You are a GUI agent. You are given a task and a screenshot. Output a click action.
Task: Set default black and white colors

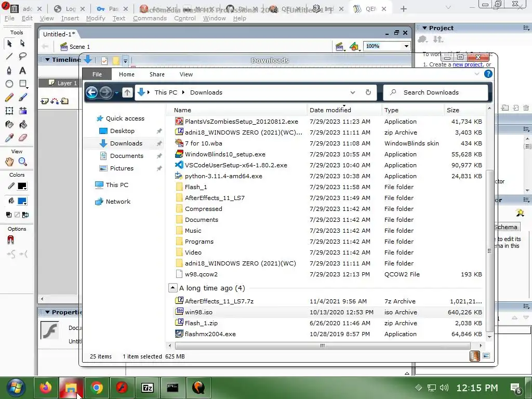pos(9,215)
